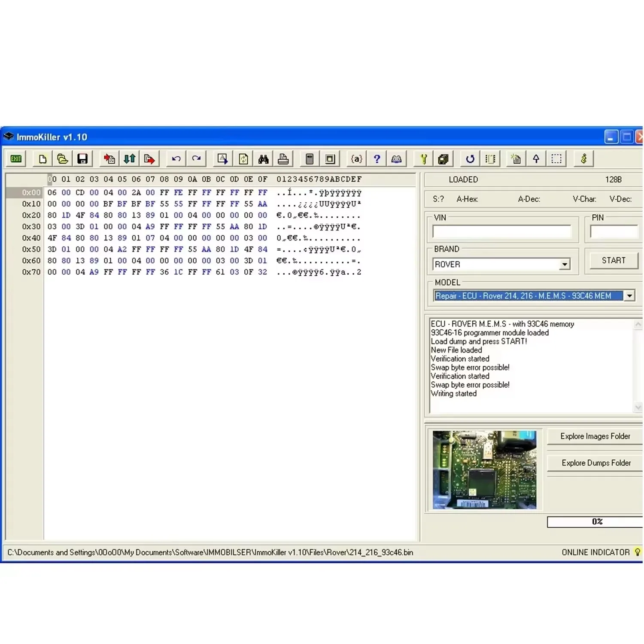Print the dump using printer icon

(x=284, y=158)
